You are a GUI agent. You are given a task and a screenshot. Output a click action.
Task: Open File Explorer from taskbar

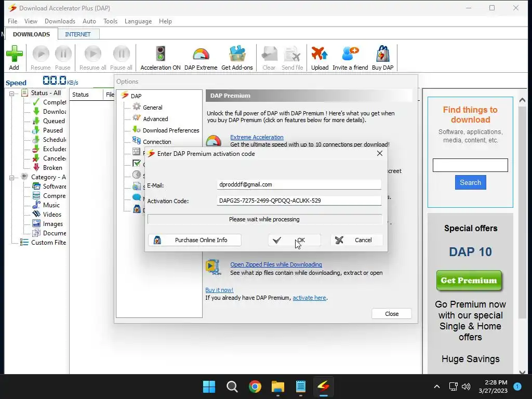click(278, 387)
